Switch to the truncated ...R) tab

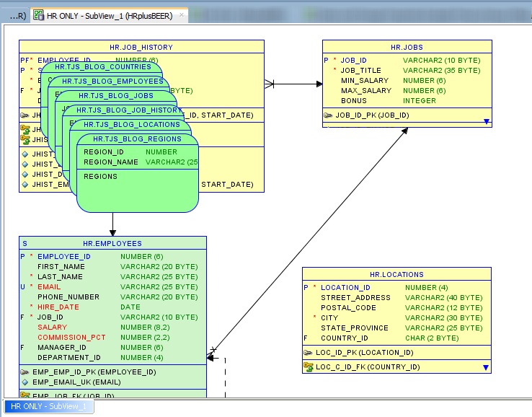point(17,16)
